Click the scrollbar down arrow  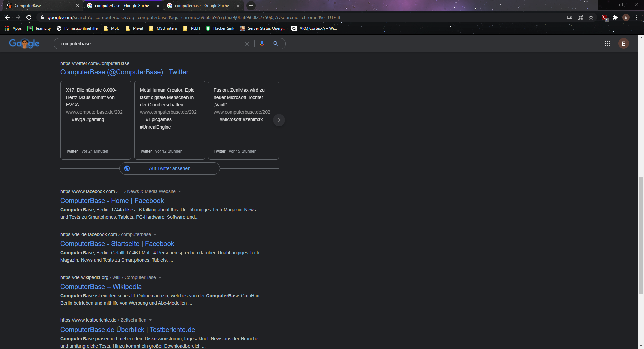[641, 346]
